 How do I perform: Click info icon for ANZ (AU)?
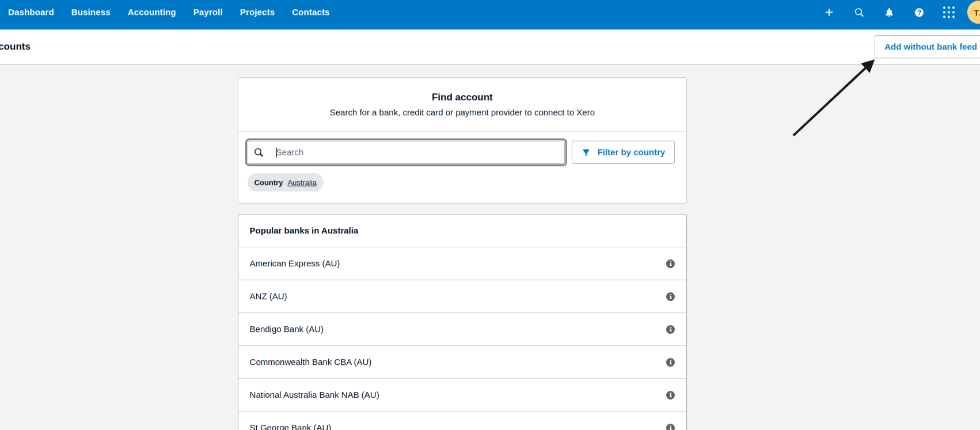pos(670,296)
